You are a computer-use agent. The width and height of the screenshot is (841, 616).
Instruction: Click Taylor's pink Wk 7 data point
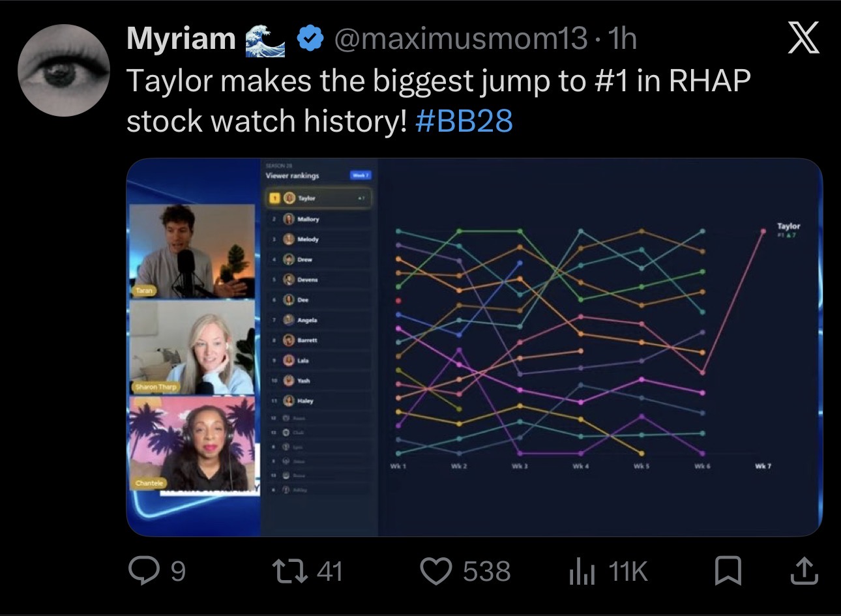coord(763,230)
